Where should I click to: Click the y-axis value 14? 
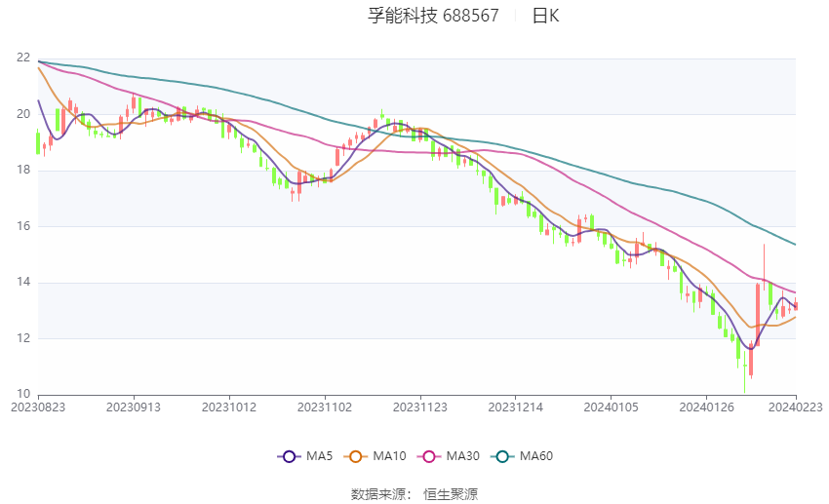pyautogui.click(x=23, y=282)
